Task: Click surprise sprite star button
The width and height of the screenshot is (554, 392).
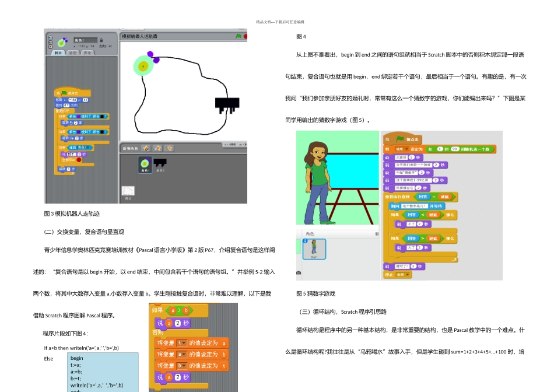Action: tap(169, 148)
